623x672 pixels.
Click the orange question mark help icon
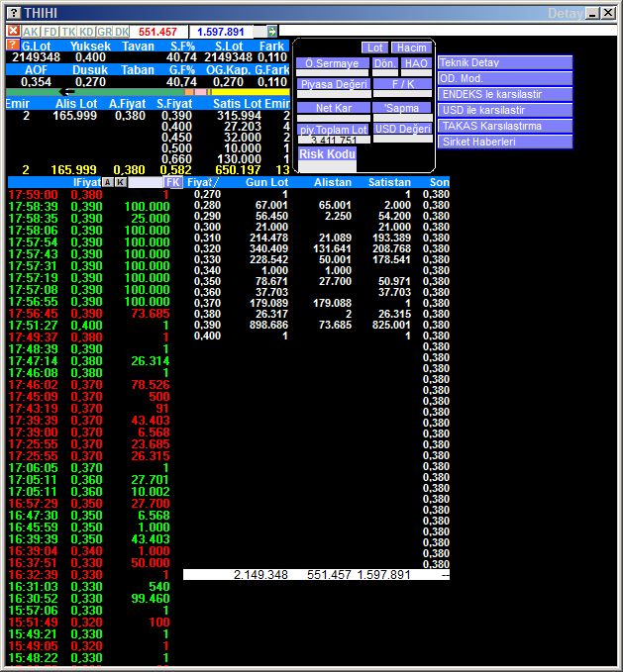(13, 45)
